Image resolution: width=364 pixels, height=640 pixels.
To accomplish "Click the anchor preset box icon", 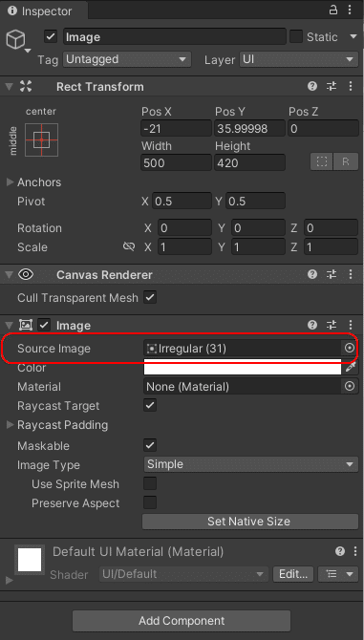I will pos(42,140).
